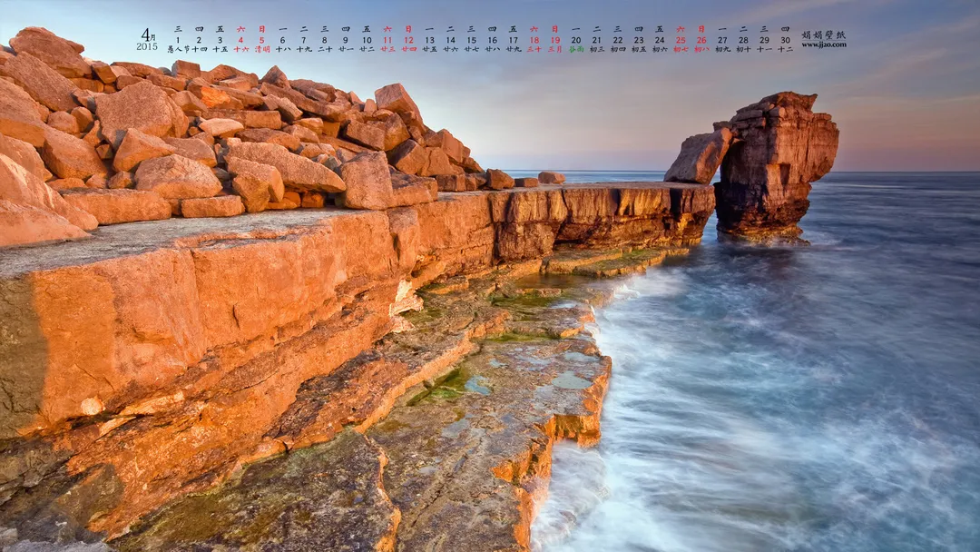Click date 22 labeled 初四
This screenshot has height=552, width=980.
point(618,40)
